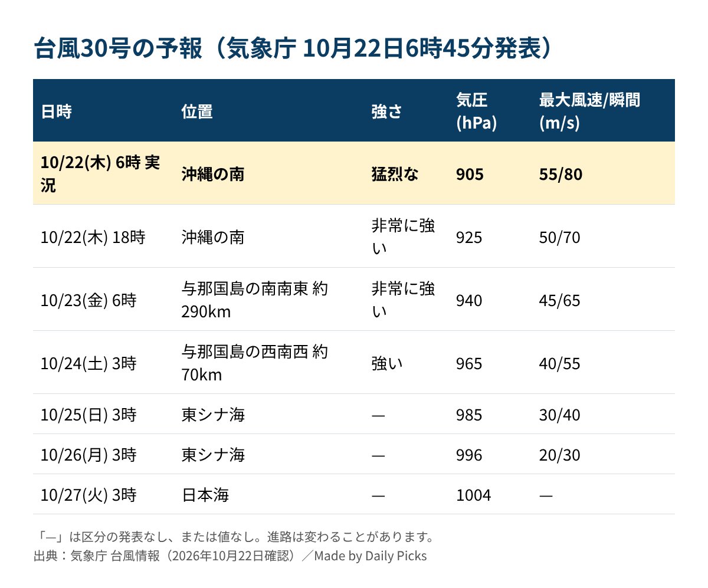
Task: Click the wind value 45/65
Action: click(559, 300)
